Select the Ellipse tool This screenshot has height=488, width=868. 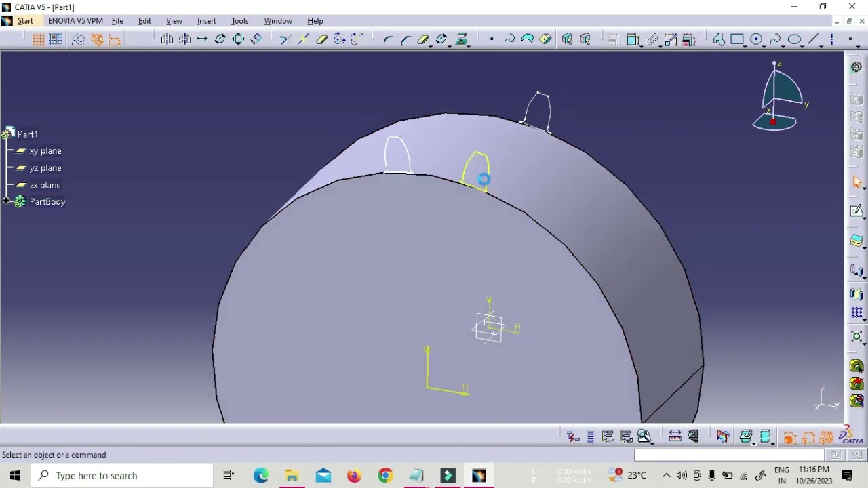pos(794,39)
